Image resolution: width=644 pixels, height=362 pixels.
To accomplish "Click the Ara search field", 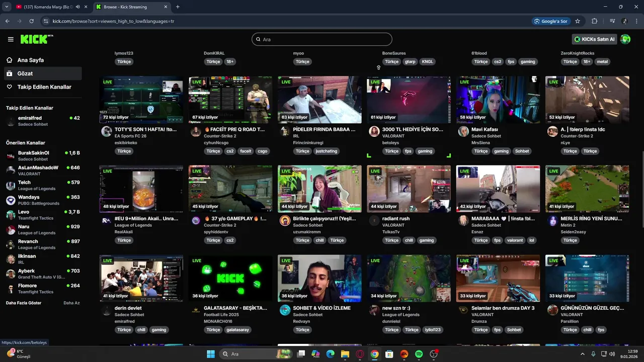I will [x=322, y=39].
